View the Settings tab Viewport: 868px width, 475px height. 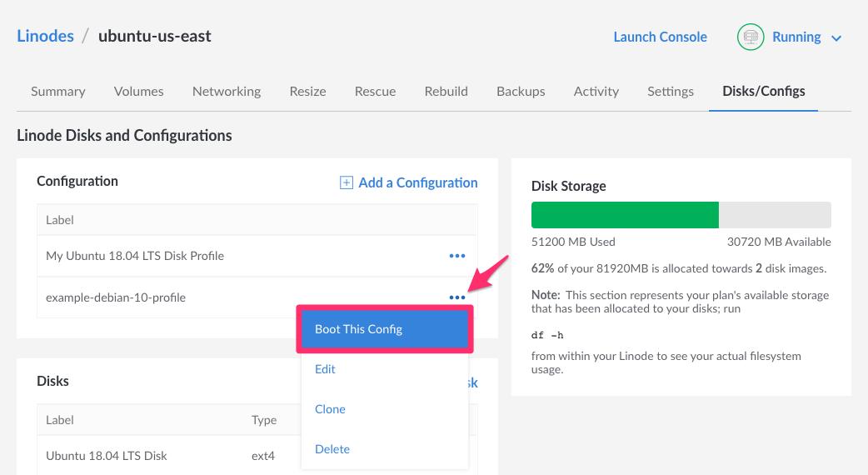671,92
